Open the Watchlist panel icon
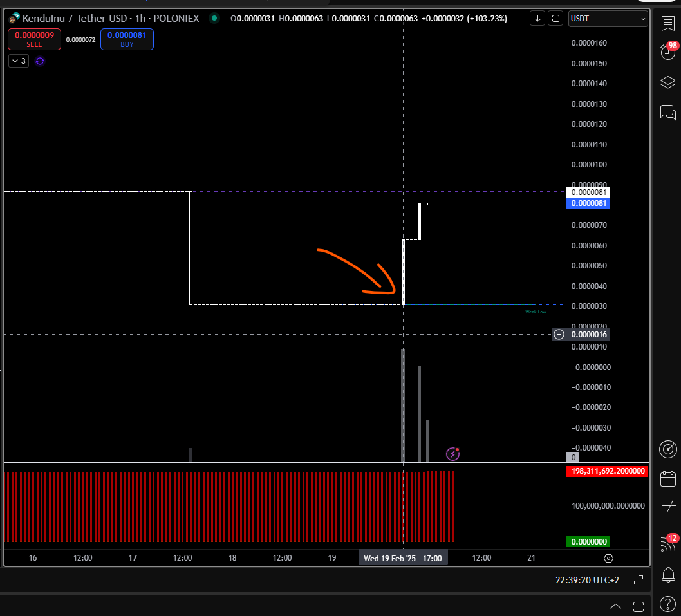Image resolution: width=681 pixels, height=616 pixels. (x=667, y=23)
